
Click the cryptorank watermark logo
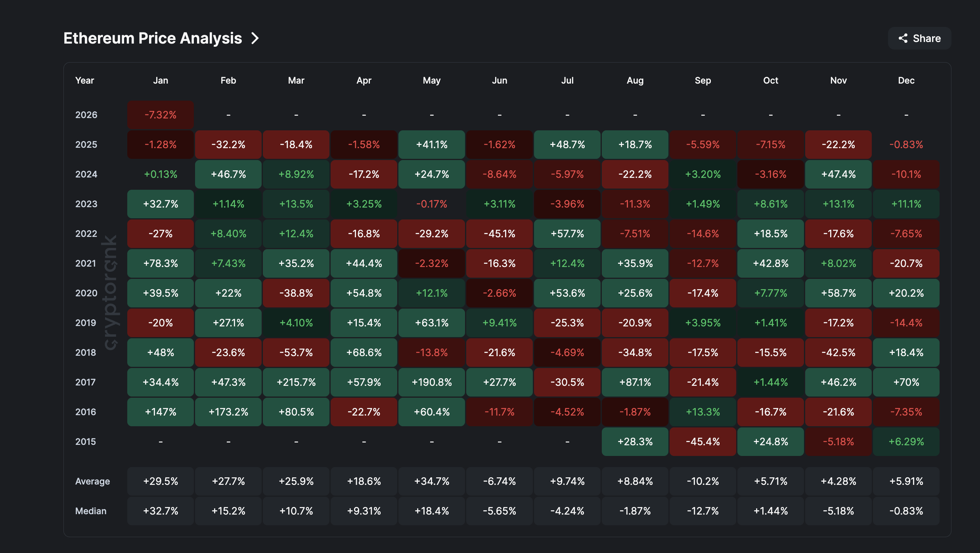(110, 292)
